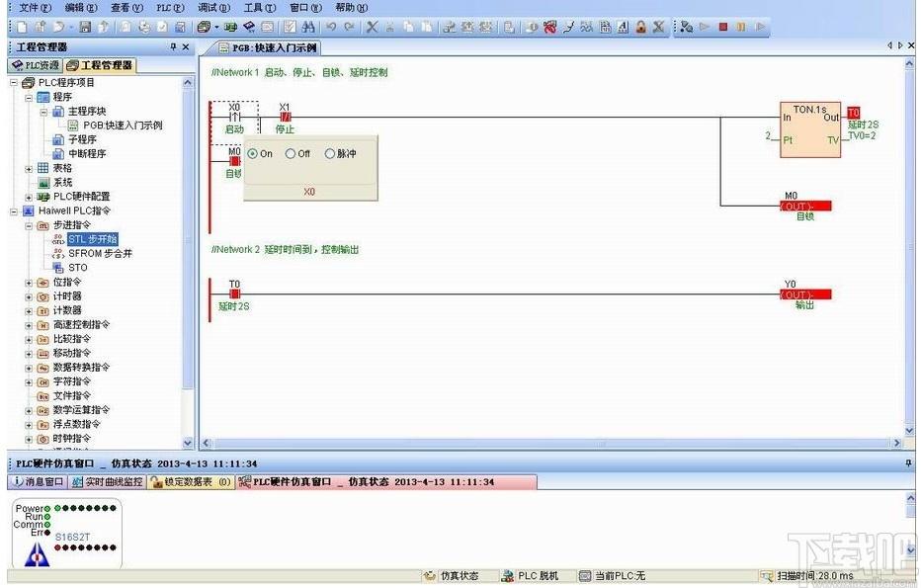Switch to the 锁定数据表 tab
This screenshot has width=921, height=588.
[191, 481]
